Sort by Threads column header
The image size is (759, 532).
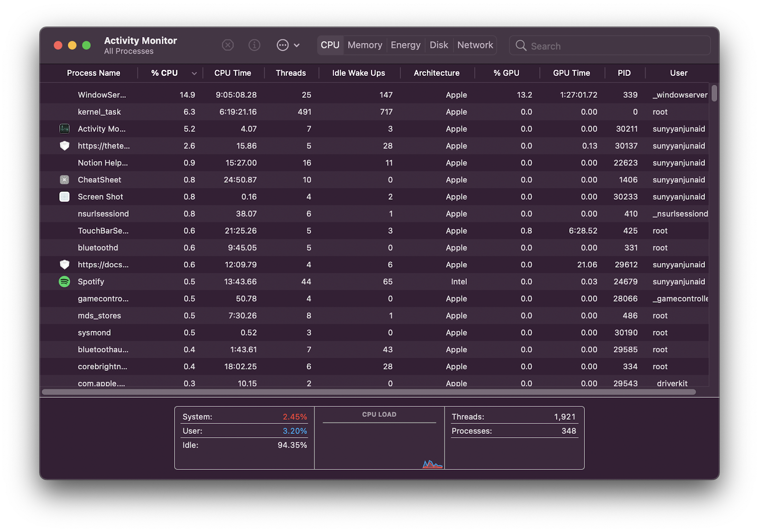tap(291, 73)
